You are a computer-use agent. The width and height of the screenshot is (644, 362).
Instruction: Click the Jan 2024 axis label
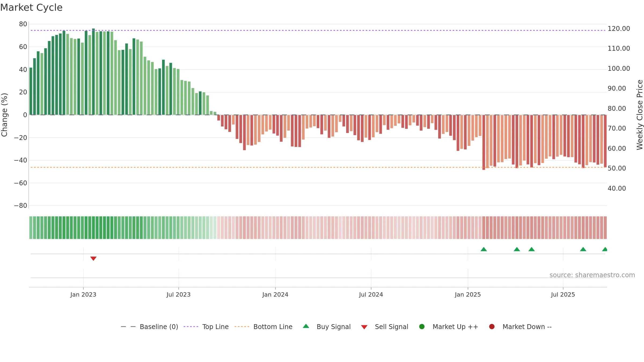[275, 294]
